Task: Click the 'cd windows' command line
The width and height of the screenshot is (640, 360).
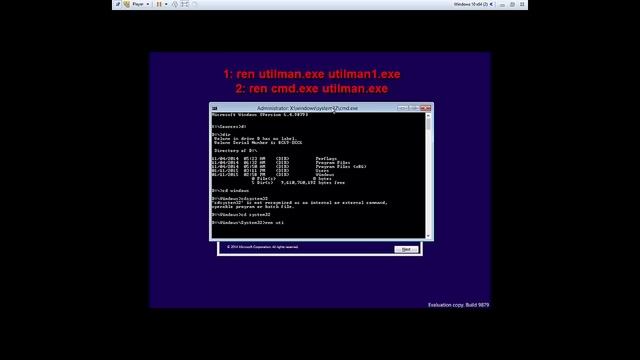Action: tap(230, 191)
